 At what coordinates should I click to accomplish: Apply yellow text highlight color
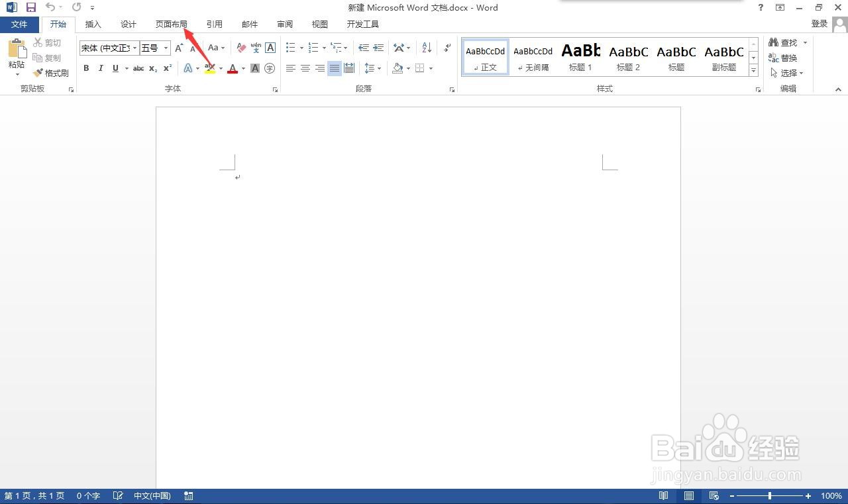point(210,68)
